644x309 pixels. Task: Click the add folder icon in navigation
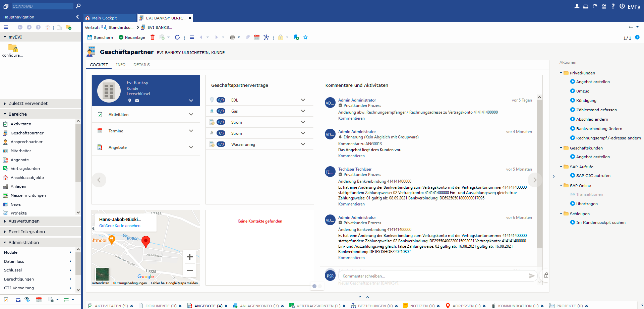(69, 27)
